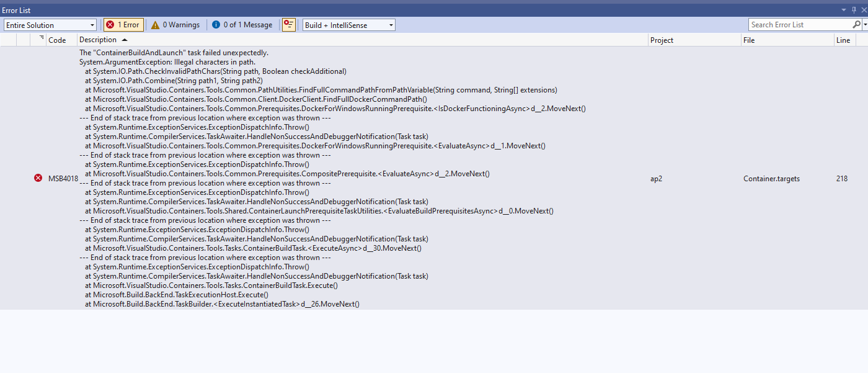Open the Build + IntelliSense source dropdown
This screenshot has height=373, width=868.
pos(348,25)
